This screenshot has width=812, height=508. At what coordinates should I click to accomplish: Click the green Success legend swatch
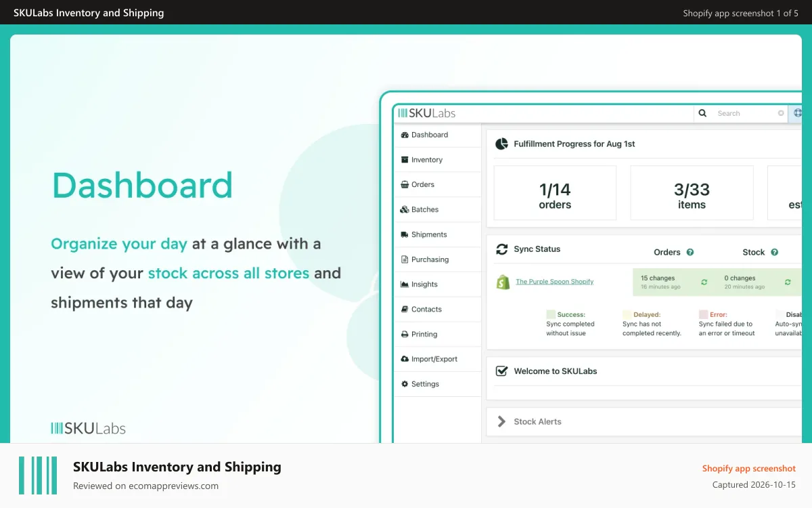coord(551,315)
